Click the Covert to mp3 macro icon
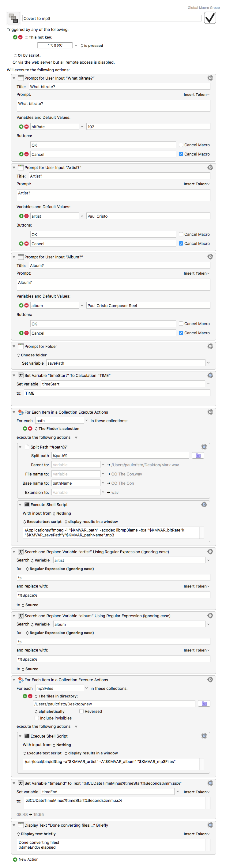 pyautogui.click(x=13, y=18)
